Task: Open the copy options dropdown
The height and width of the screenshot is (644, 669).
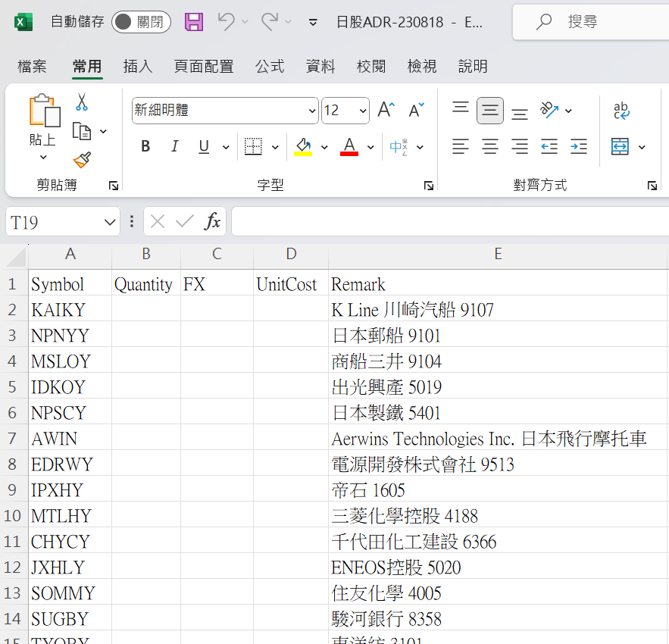Action: pos(103,131)
